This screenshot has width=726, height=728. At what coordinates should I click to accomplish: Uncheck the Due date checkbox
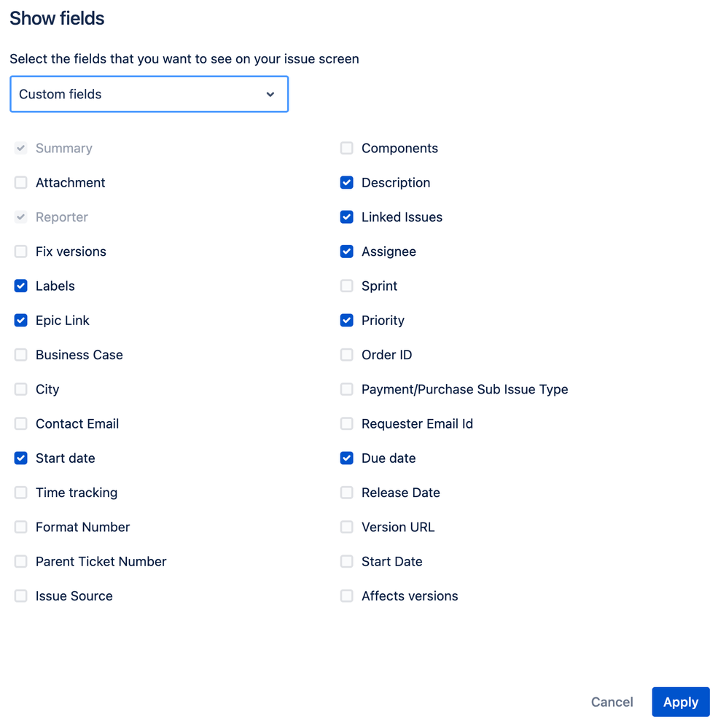[x=347, y=458]
